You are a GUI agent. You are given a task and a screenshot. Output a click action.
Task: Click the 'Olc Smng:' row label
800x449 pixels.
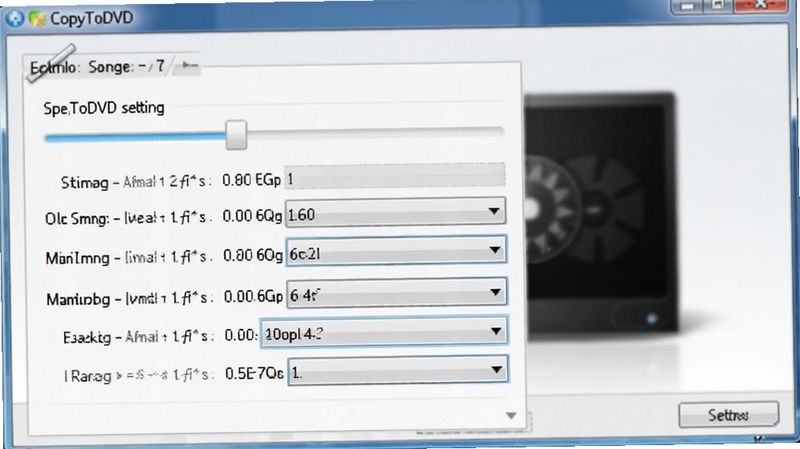[x=77, y=219]
